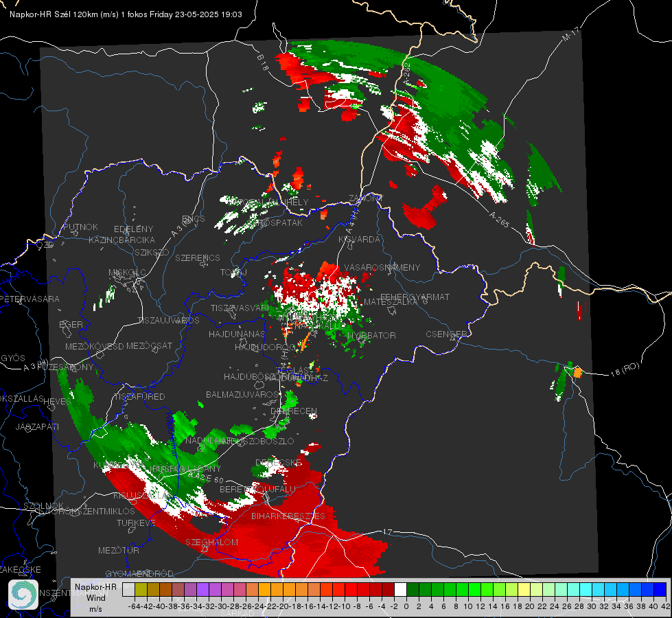The height and width of the screenshot is (618, 672).
Task: Click the MEZŐTÚR city label
Action: tap(119, 550)
